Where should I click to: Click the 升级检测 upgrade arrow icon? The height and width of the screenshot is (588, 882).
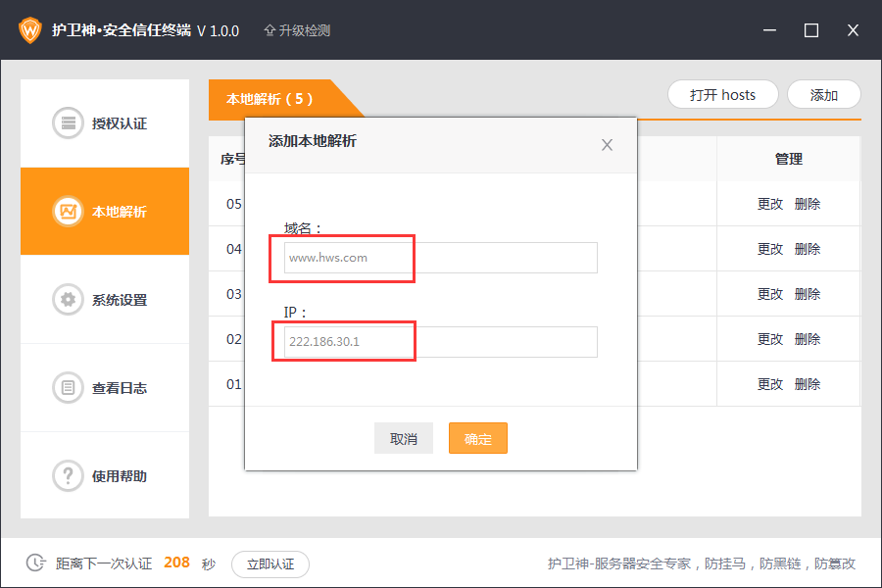[269, 30]
